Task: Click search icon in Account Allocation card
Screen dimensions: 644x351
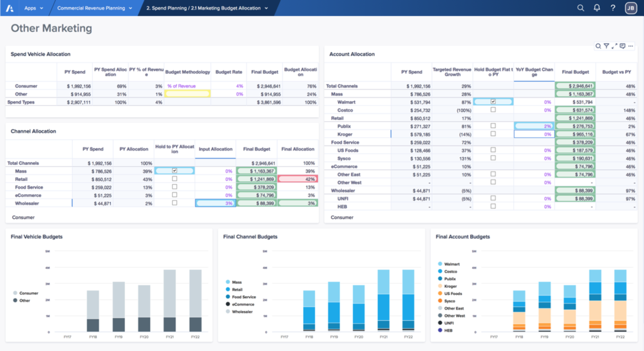Action: coord(598,46)
